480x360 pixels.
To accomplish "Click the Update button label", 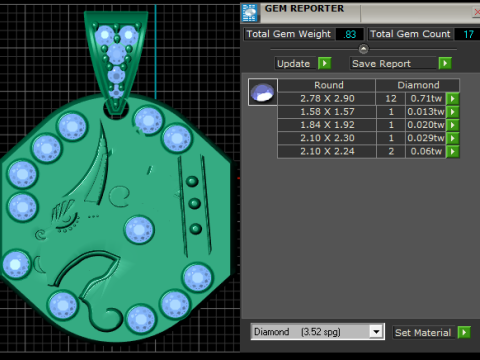I will [x=295, y=63].
